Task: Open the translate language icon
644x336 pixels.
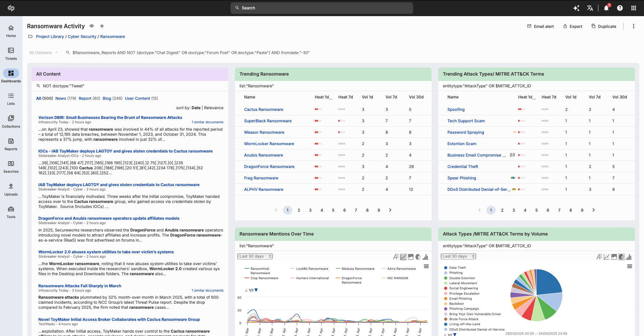Action: tap(590, 8)
